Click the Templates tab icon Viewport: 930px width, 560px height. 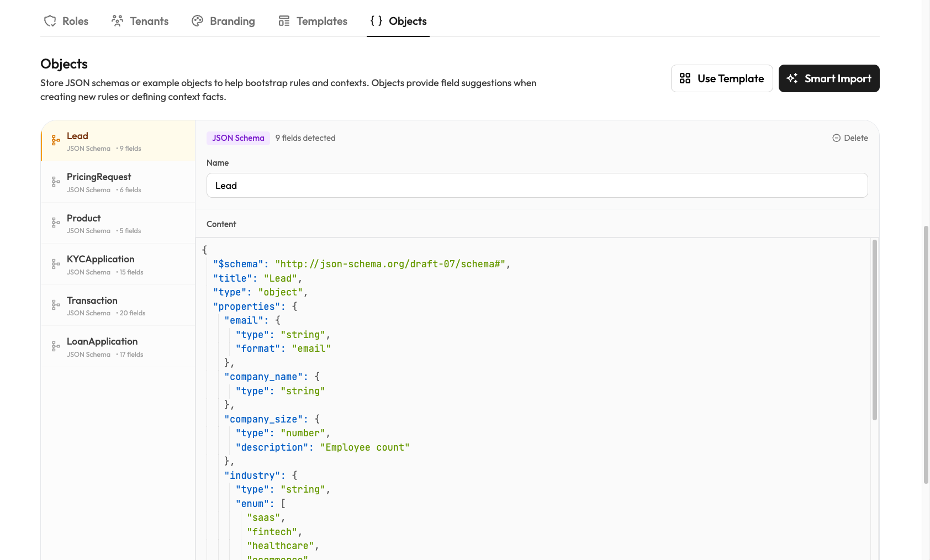283,20
